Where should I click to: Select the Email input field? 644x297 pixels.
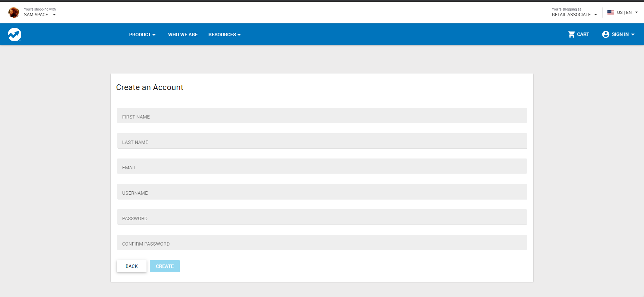[321, 167]
